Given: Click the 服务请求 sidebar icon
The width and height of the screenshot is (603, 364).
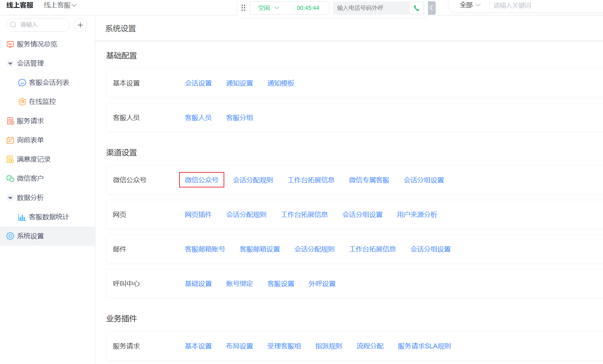Looking at the screenshot, I should pos(10,121).
